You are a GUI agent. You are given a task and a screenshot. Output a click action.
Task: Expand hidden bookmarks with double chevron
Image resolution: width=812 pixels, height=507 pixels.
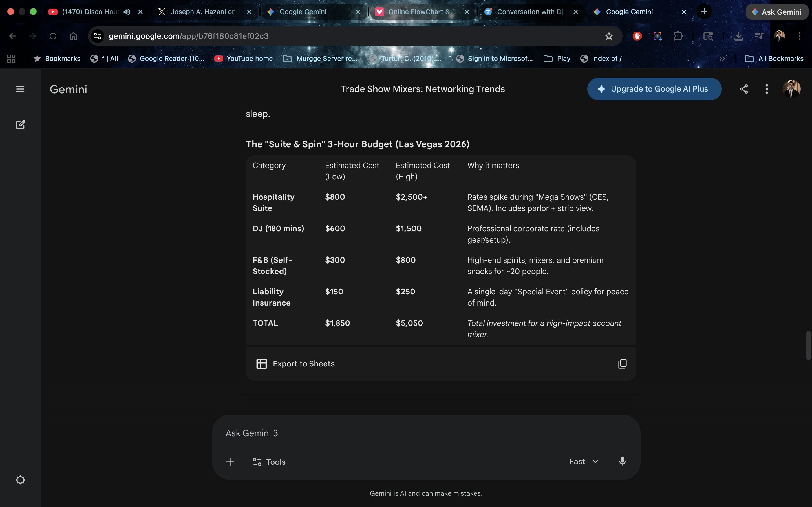722,58
